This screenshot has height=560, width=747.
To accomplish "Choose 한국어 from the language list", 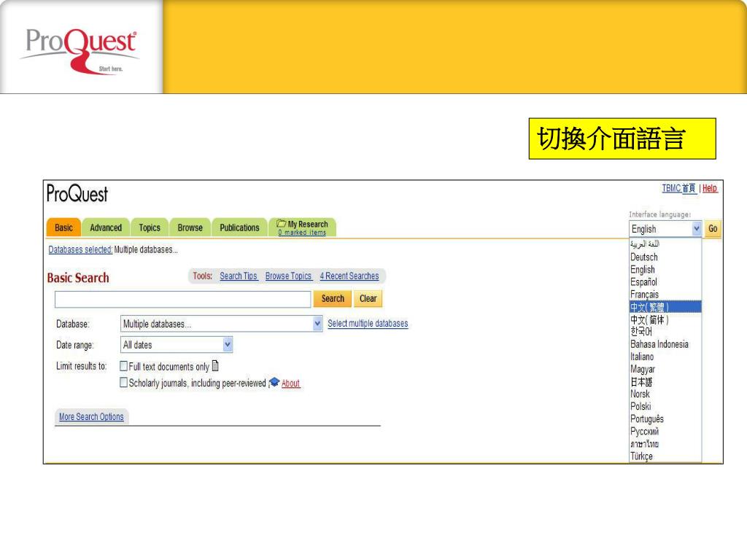I will (665, 332).
